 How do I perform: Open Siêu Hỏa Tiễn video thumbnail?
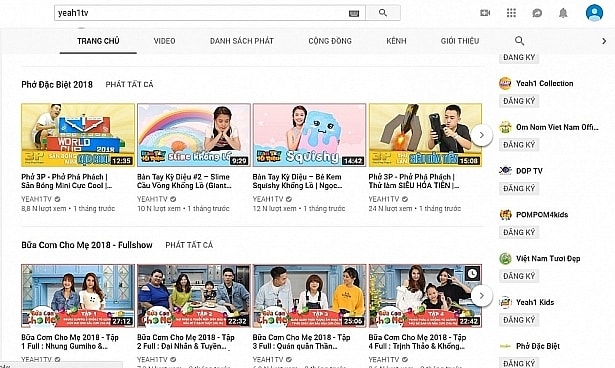click(x=425, y=135)
